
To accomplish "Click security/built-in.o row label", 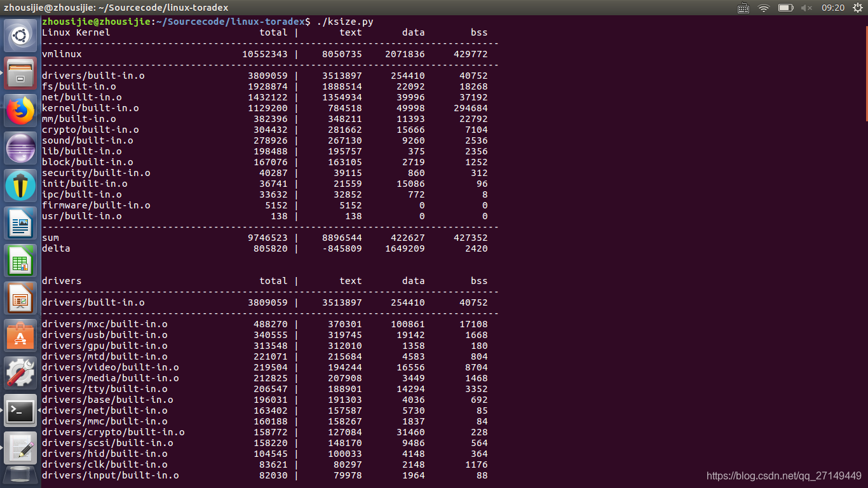I will click(96, 173).
